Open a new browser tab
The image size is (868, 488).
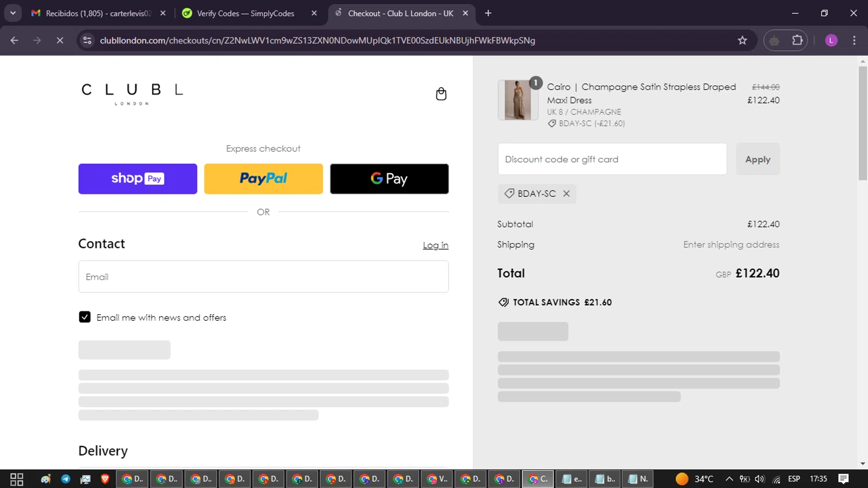tap(488, 13)
